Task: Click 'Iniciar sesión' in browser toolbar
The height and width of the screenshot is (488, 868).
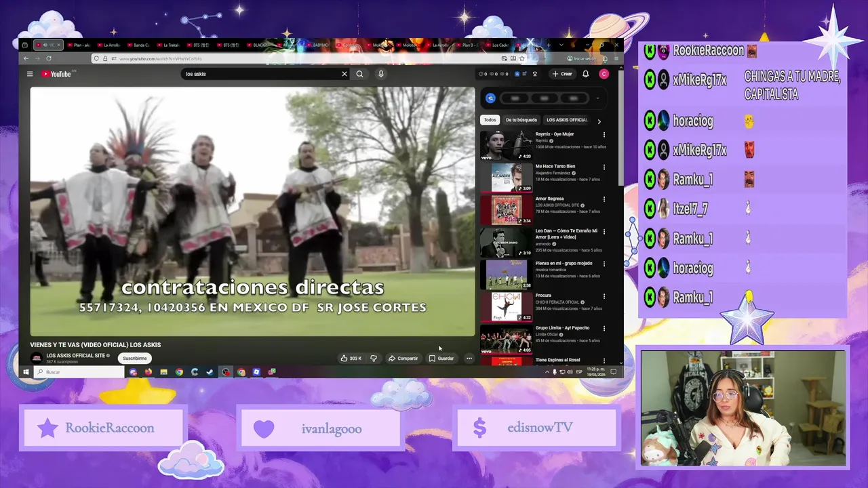Action: click(x=582, y=59)
